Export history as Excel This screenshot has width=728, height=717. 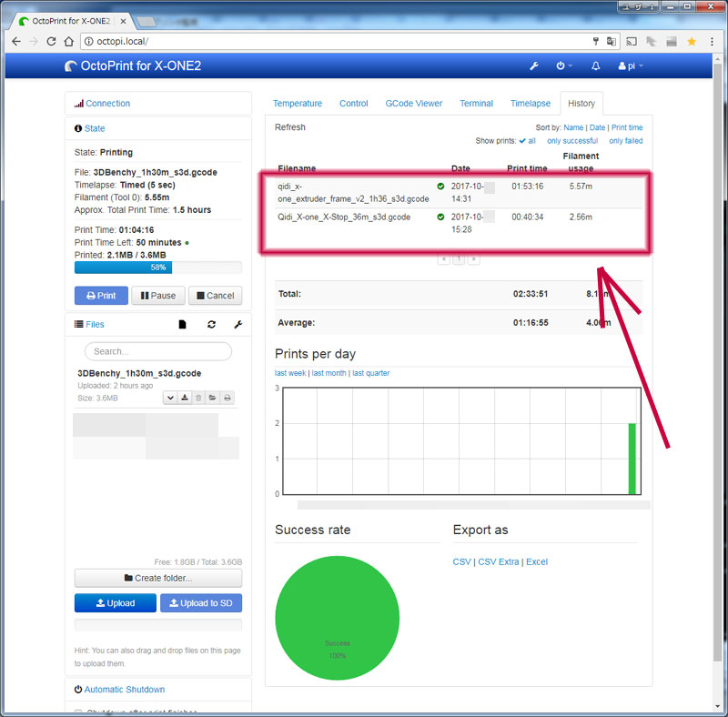pyautogui.click(x=537, y=562)
